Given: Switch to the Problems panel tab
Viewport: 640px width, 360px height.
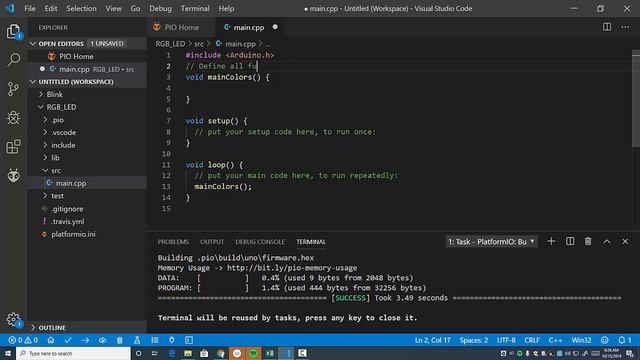Looking at the screenshot, I should click(x=173, y=242).
